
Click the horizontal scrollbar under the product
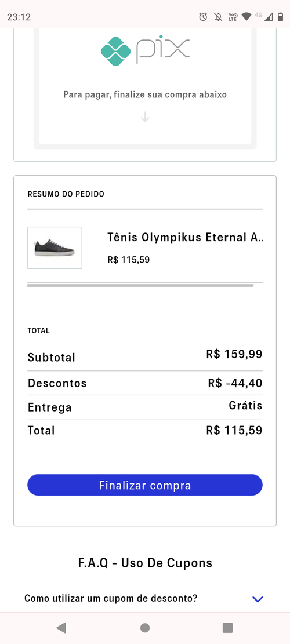(140, 285)
